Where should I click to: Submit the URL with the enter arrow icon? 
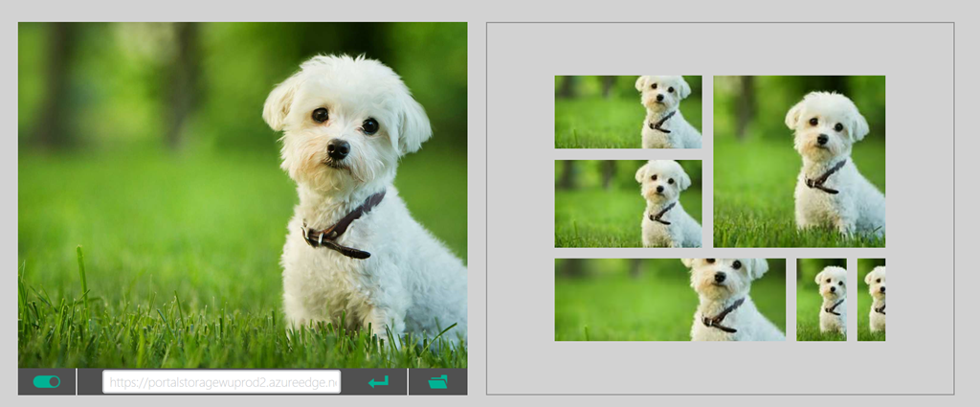[378, 381]
